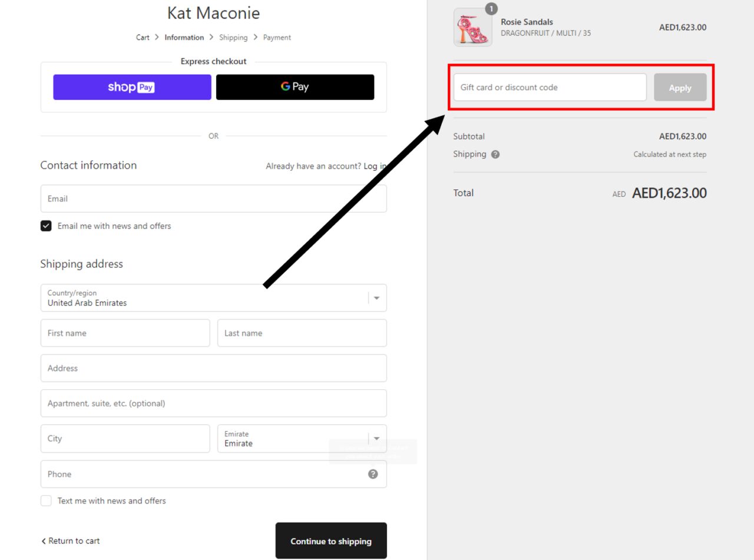Expand the Emirate dropdown
Image resolution: width=754 pixels, height=560 pixels.
[x=302, y=439]
